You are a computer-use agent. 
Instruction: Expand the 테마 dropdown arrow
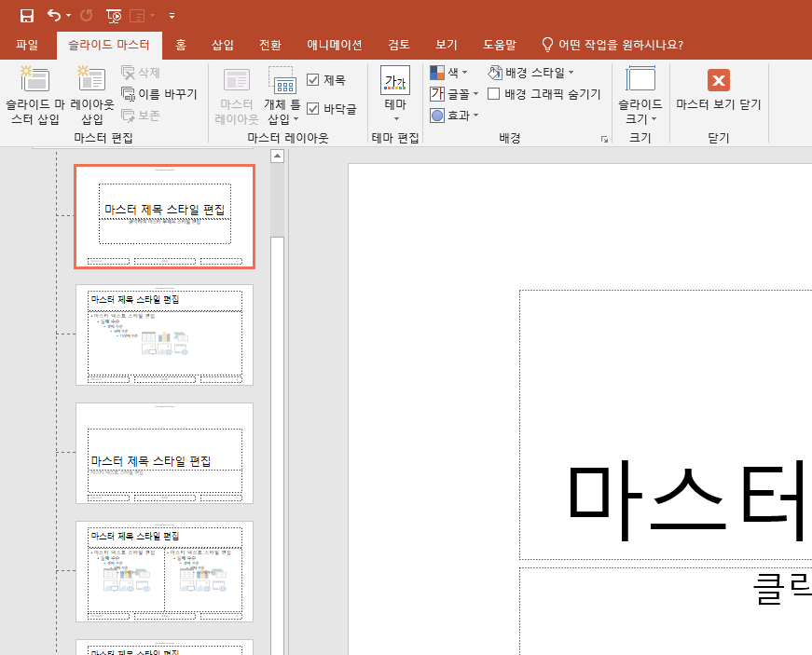[396, 119]
